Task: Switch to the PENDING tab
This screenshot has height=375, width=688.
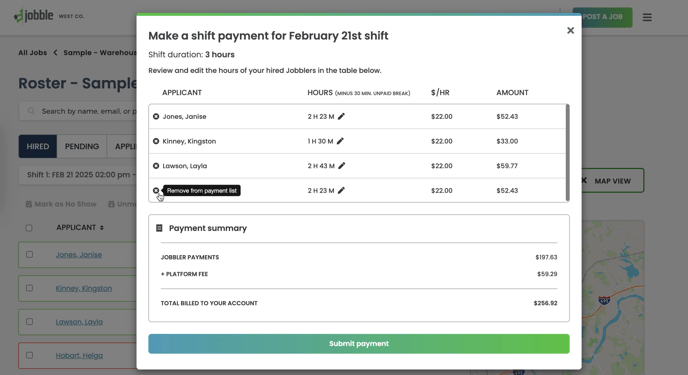Action: (x=82, y=146)
